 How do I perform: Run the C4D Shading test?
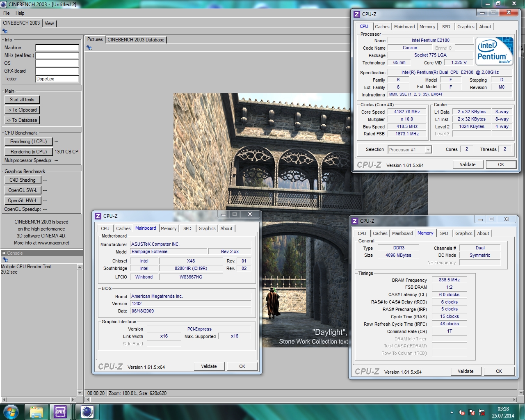(x=23, y=180)
